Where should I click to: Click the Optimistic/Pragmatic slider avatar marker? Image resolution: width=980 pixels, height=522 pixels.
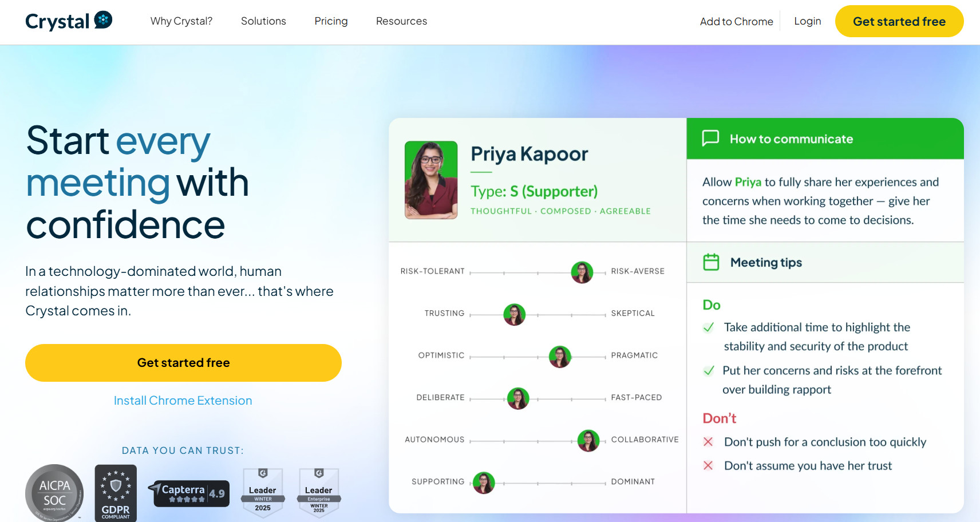click(560, 357)
